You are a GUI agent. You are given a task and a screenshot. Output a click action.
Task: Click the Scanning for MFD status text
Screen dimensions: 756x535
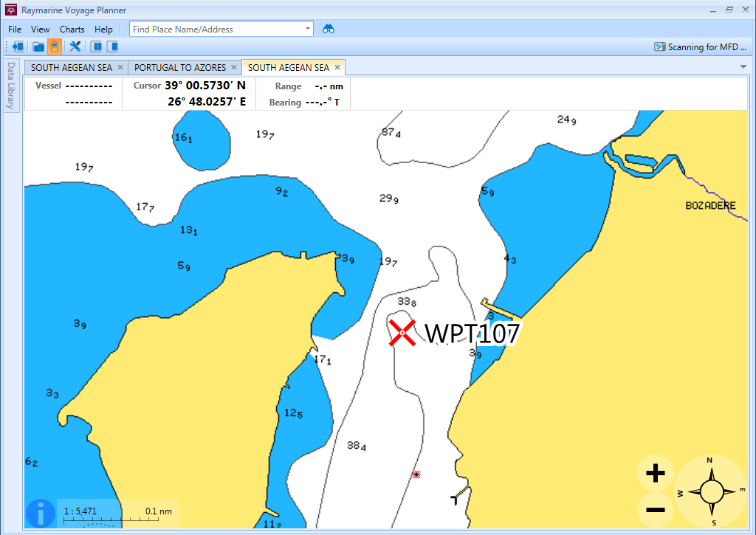(707, 46)
